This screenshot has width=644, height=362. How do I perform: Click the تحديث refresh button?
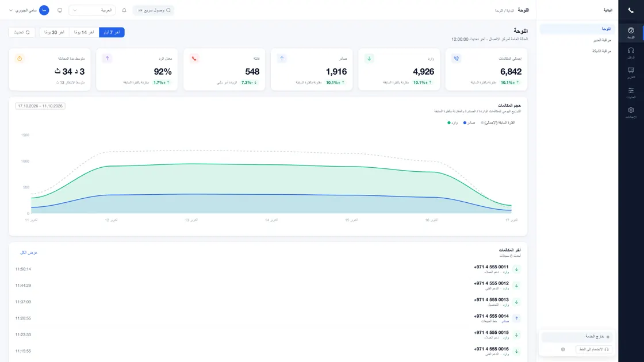[22, 32]
